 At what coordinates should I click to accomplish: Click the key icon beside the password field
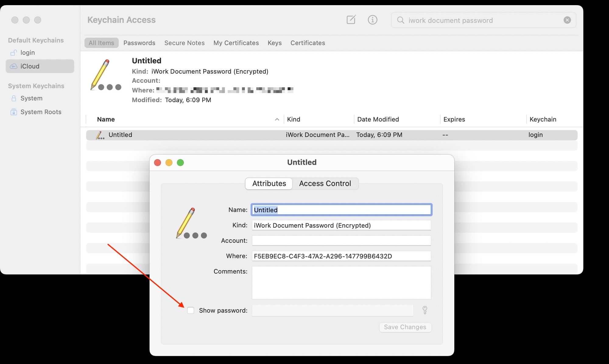click(x=424, y=310)
